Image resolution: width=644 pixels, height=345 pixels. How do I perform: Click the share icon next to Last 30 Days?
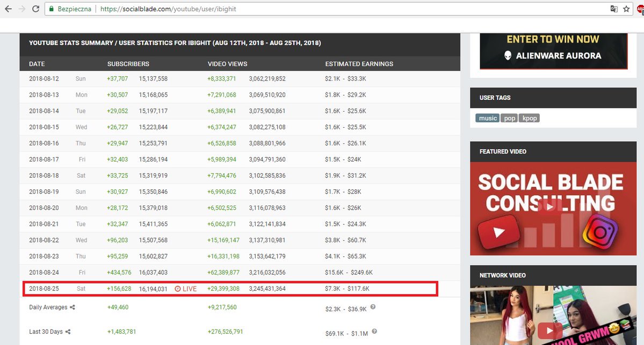tap(68, 332)
